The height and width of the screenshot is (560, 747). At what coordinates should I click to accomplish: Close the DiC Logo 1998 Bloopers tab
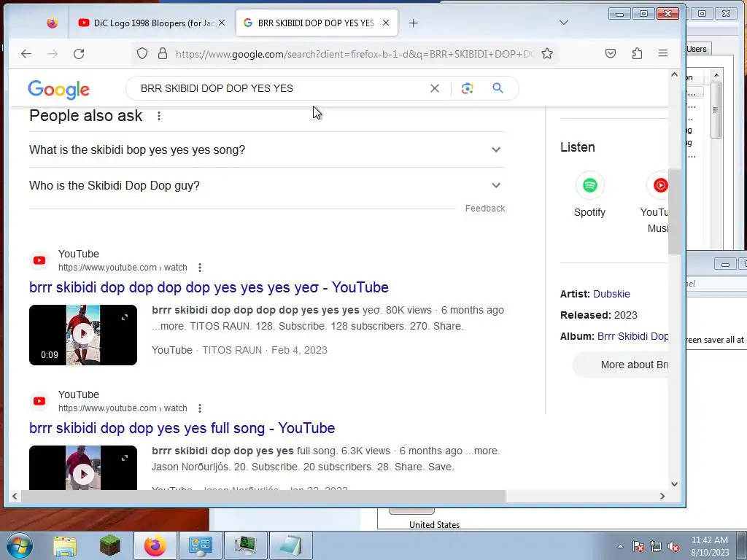coord(222,23)
